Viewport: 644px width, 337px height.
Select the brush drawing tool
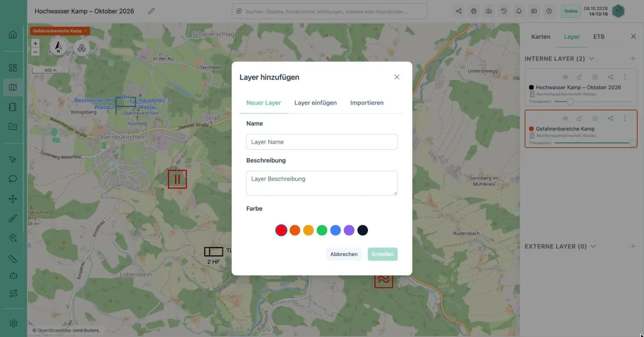pyautogui.click(x=13, y=219)
